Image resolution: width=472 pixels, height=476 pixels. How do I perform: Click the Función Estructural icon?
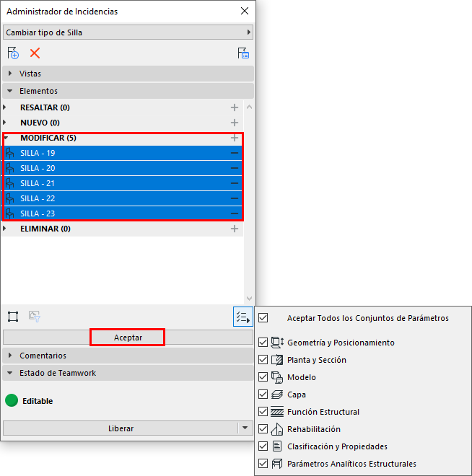coord(277,412)
